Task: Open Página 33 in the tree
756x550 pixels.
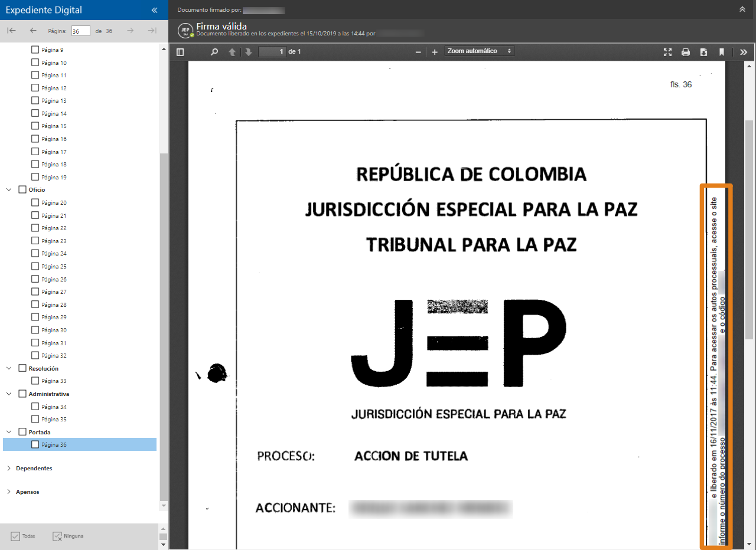Action: [x=54, y=381]
